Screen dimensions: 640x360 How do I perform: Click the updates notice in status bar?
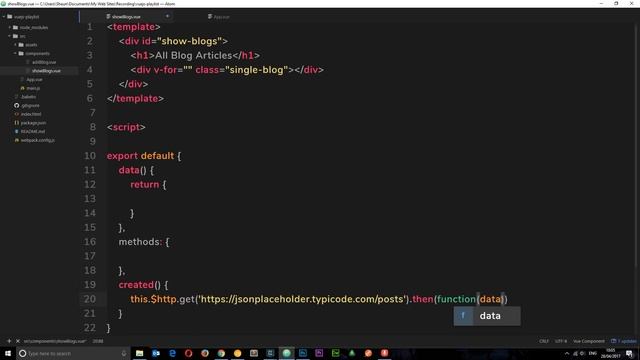624,341
